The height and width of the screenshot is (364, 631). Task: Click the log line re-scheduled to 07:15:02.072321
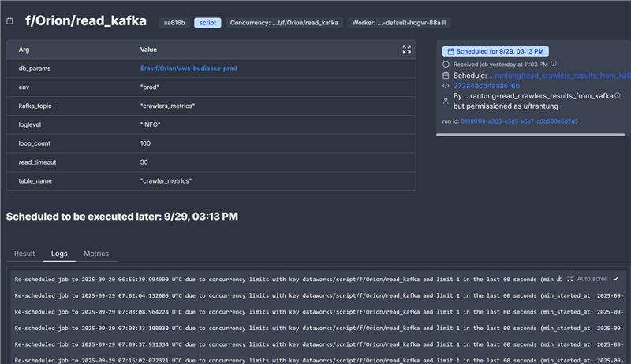point(319,360)
